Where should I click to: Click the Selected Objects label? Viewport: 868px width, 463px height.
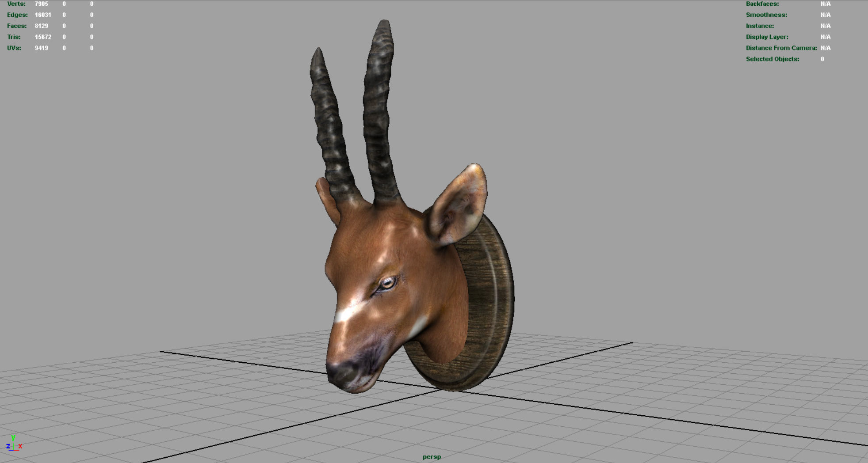click(772, 59)
